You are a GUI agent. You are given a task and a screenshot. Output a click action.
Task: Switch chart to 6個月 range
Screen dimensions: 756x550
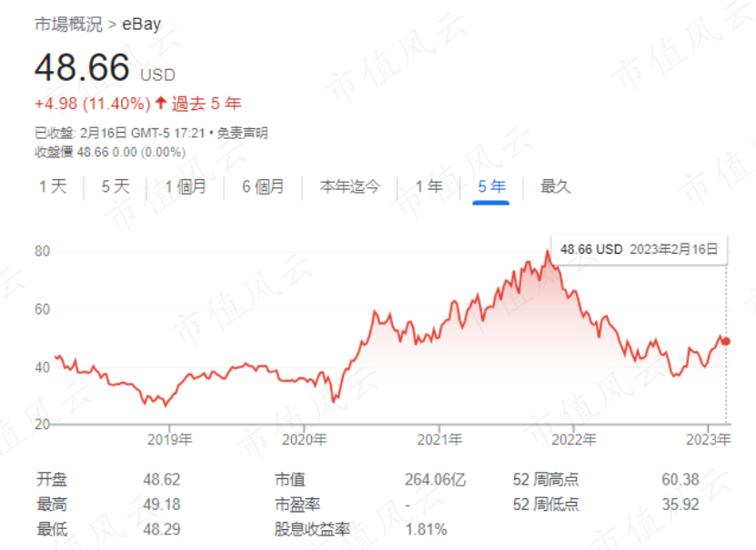[x=263, y=186]
